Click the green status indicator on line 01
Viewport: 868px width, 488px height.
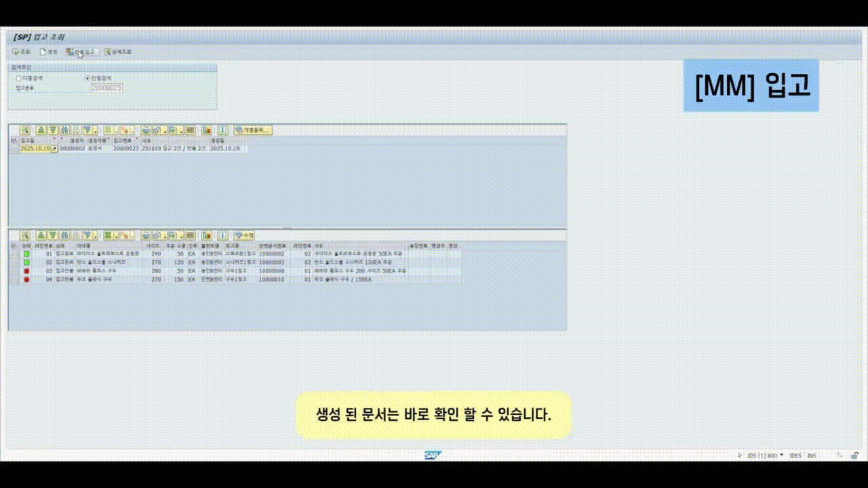pyautogui.click(x=25, y=253)
